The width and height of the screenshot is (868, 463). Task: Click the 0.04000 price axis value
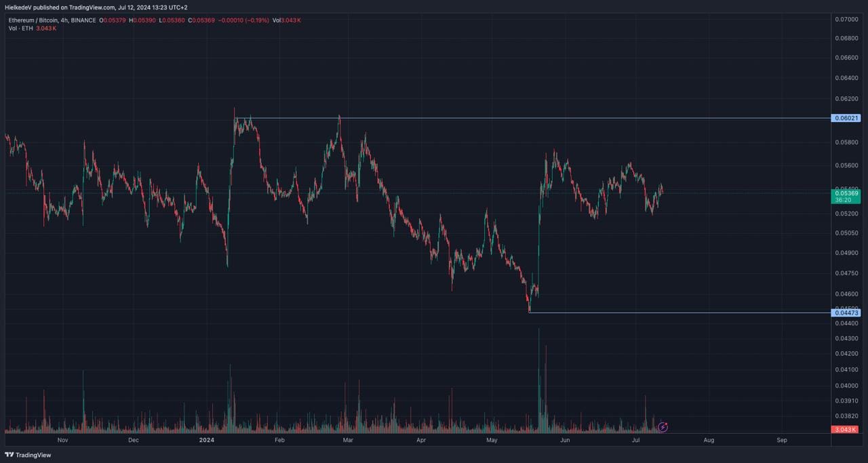[x=846, y=386]
